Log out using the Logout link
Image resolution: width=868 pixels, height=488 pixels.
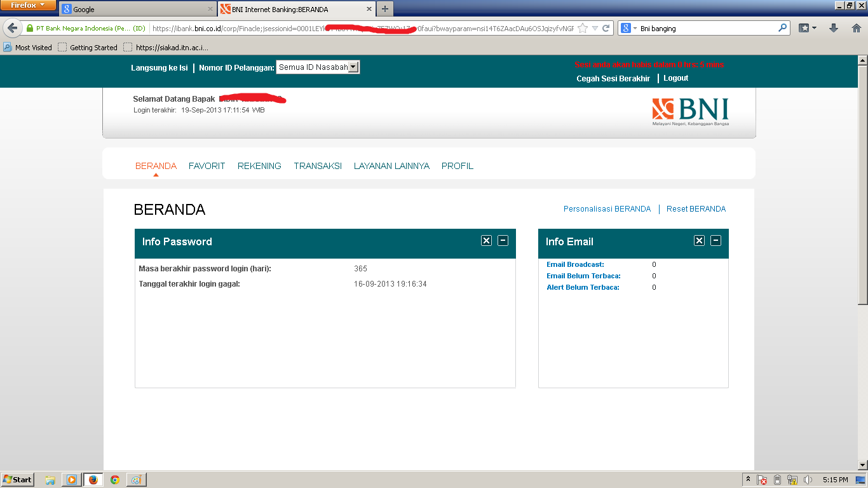point(676,78)
